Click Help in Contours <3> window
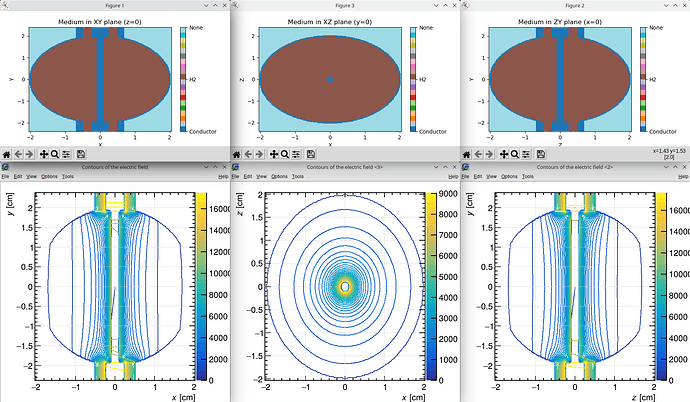Image resolution: width=690 pixels, height=402 pixels. (451, 175)
